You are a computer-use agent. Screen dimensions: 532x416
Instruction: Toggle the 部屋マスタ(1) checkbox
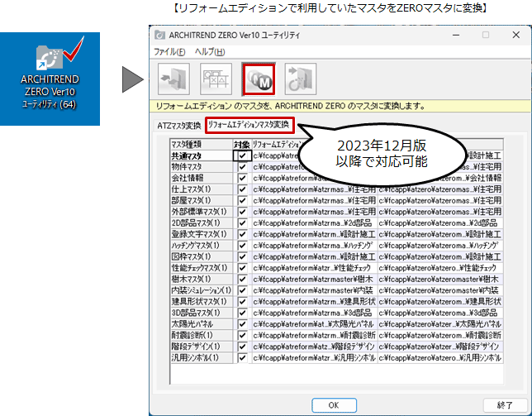point(242,201)
